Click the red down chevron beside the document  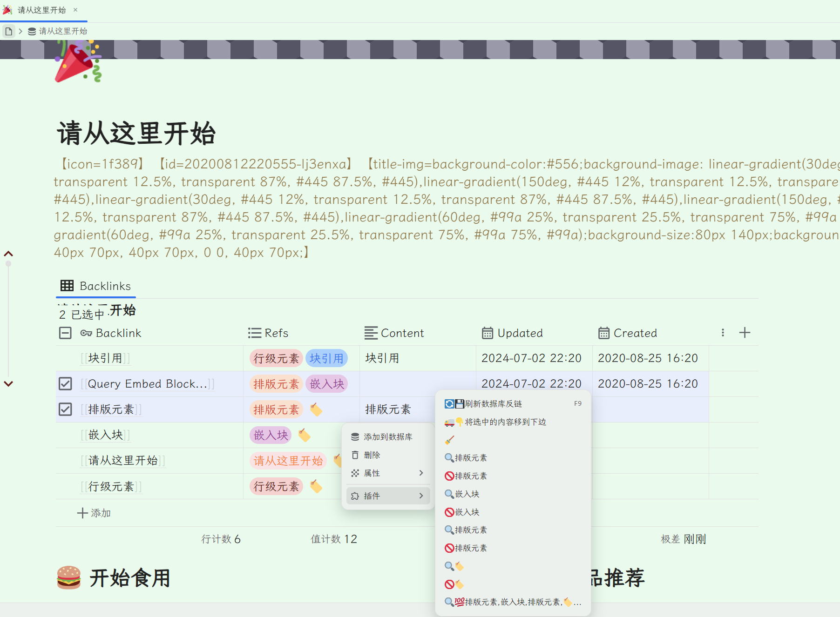8,384
